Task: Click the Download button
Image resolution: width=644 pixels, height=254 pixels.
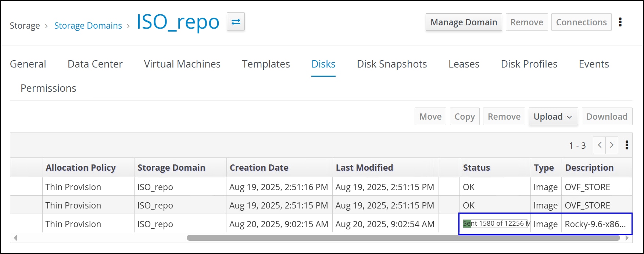Action: click(607, 116)
